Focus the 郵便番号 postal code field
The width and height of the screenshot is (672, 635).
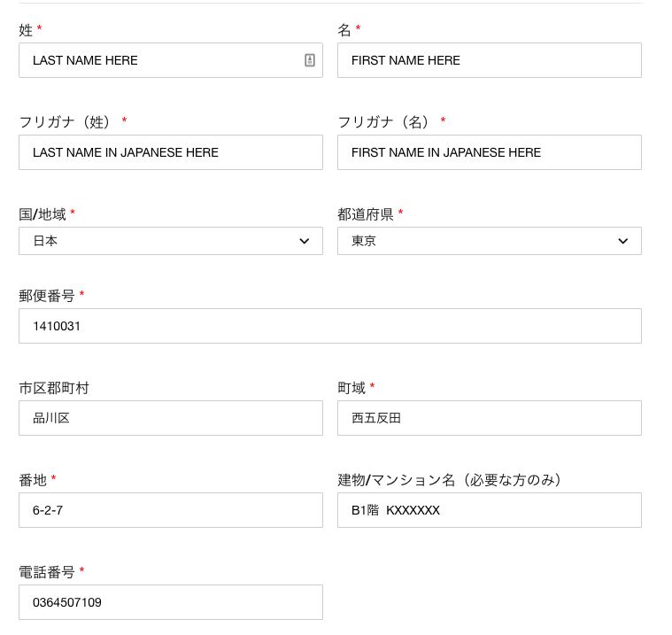click(x=330, y=326)
